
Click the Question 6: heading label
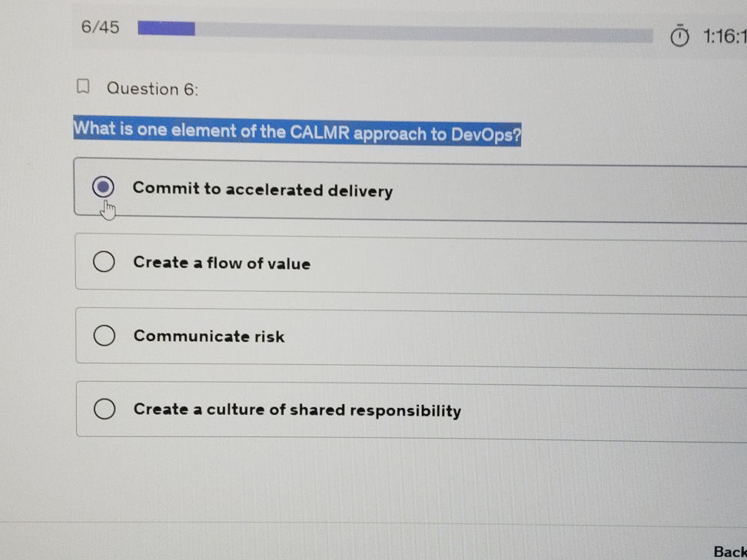[x=152, y=88]
